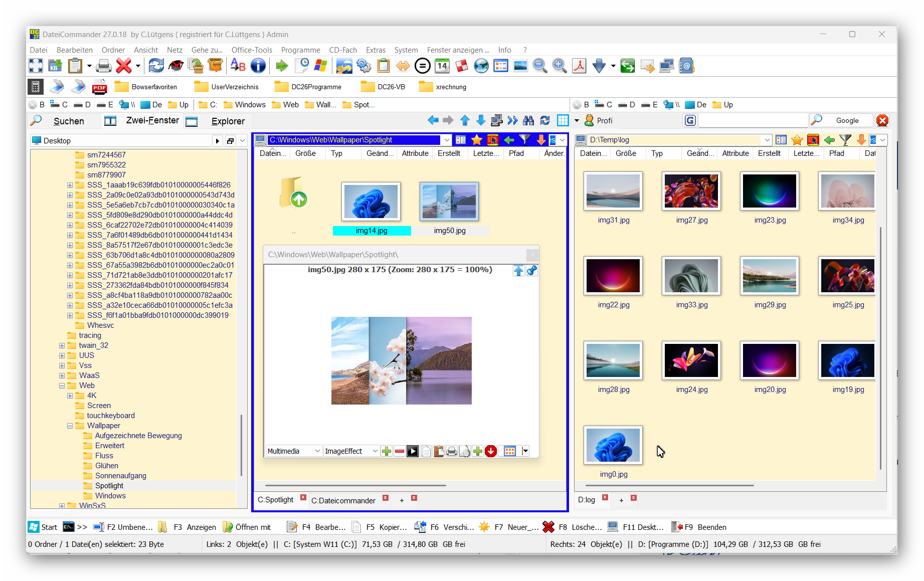Switch to Explorer view mode
Viewport: 924px width, 581px height.
point(228,121)
